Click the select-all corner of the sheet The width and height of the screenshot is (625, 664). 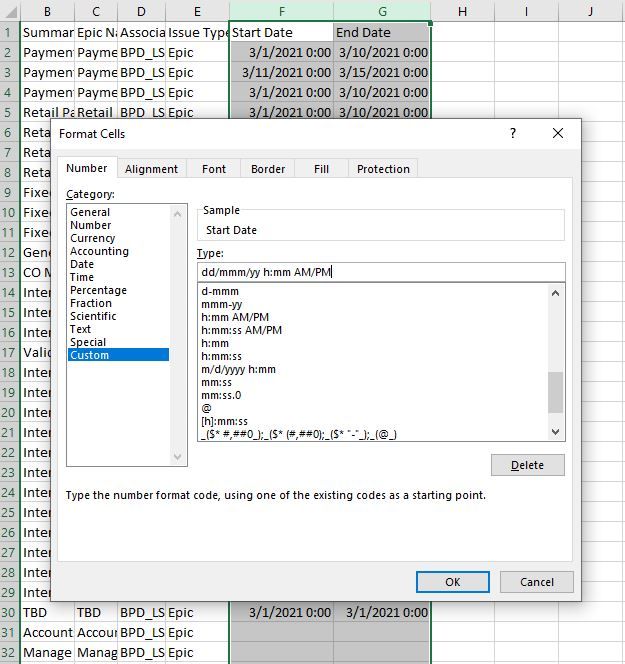tap(10, 11)
